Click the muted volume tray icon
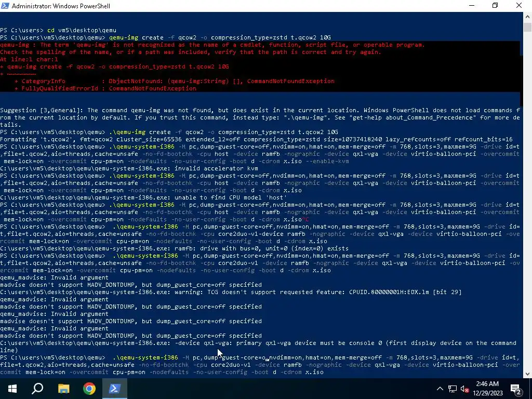Screen dimensions: 532x399 coord(464,389)
